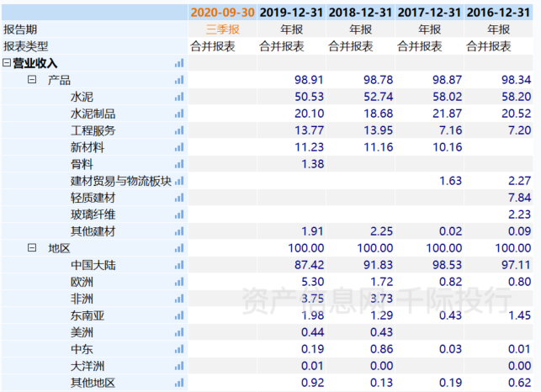Show the chart for the 营业收入 row
This screenshot has height=392, width=541.
(x=178, y=63)
